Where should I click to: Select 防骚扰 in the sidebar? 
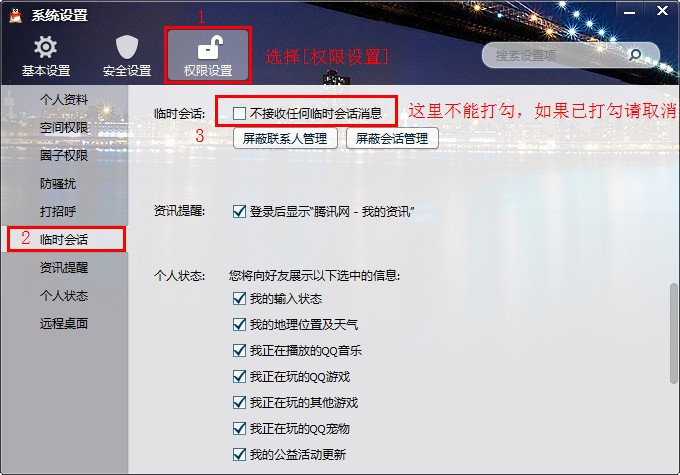coord(58,183)
